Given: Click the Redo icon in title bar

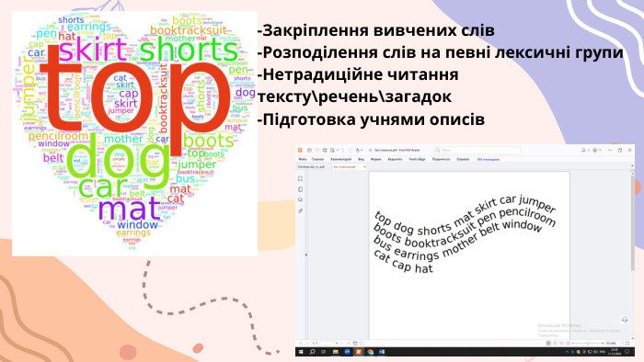Looking at the screenshot, I should click(x=351, y=151).
